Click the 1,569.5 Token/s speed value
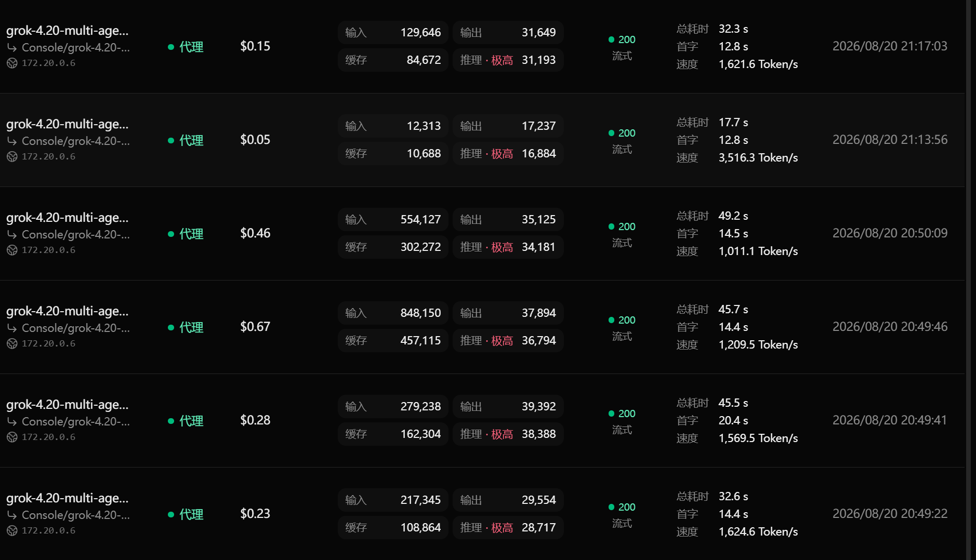976x560 pixels. click(758, 438)
